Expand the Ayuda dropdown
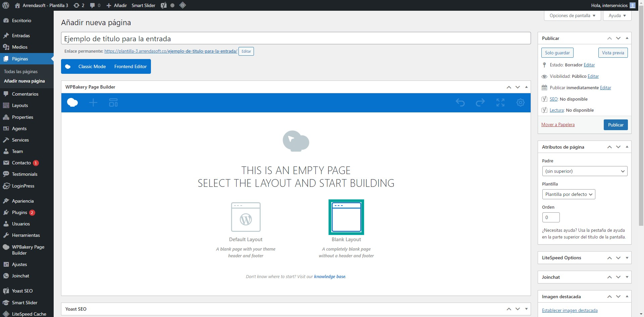 pyautogui.click(x=617, y=15)
